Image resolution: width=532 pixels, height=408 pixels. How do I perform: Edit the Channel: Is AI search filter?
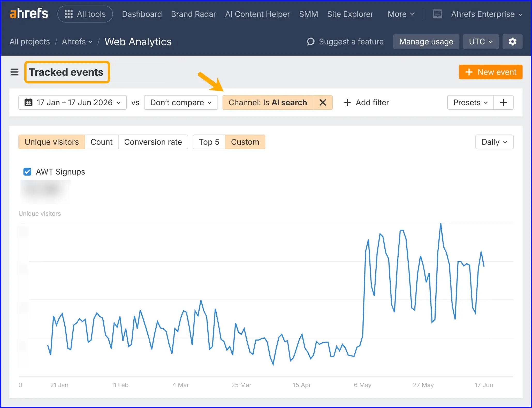click(268, 103)
